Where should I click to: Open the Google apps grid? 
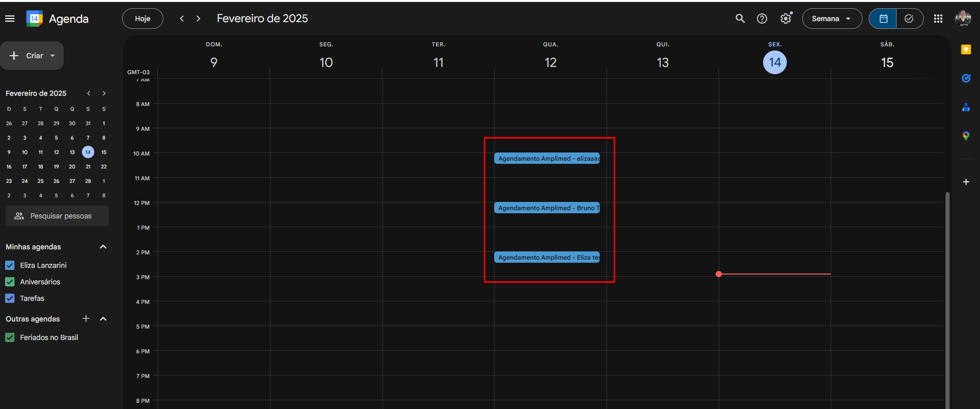938,19
